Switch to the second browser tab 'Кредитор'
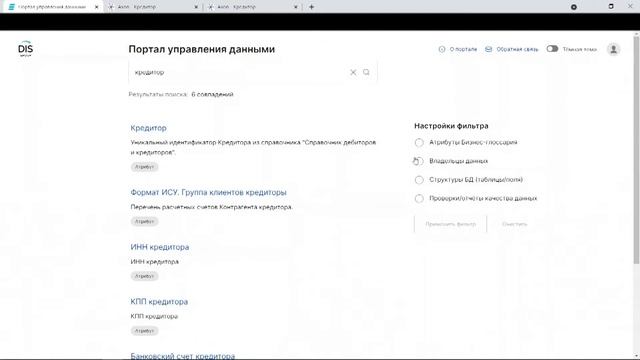The width and height of the screenshot is (640, 360). coord(153,7)
